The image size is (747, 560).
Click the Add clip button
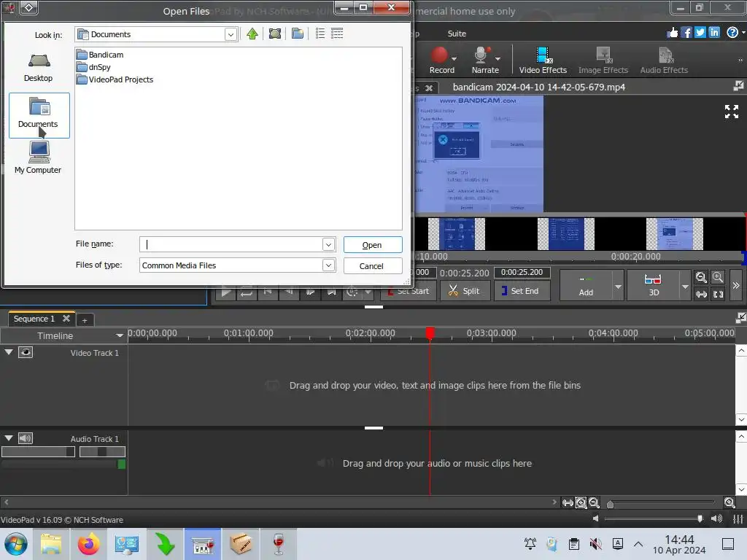(x=586, y=286)
